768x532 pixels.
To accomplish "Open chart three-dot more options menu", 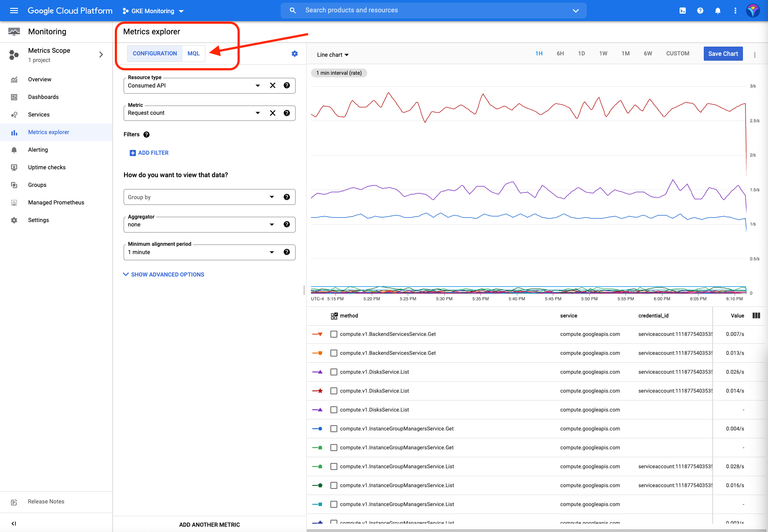I will 755,55.
